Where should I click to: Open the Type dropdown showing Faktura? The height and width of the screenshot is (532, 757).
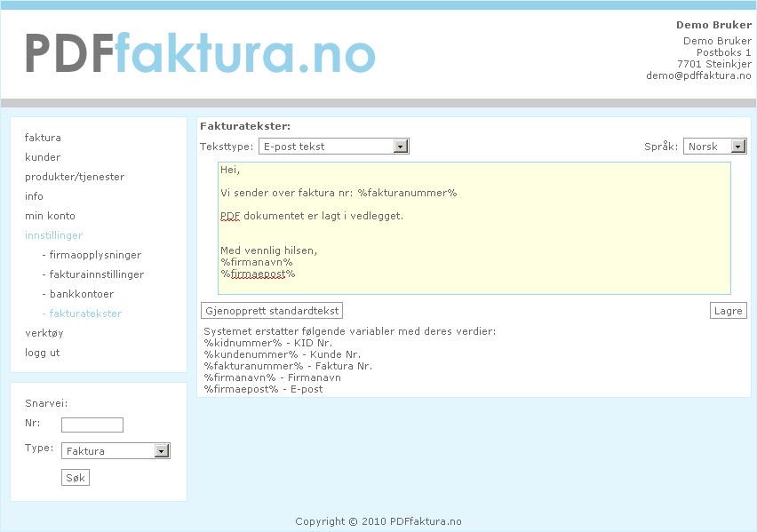[x=116, y=451]
